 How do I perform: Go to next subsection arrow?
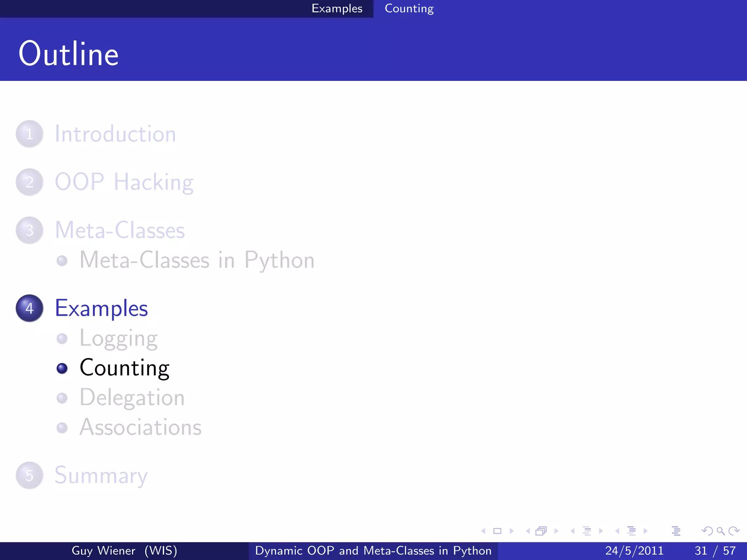601,531
